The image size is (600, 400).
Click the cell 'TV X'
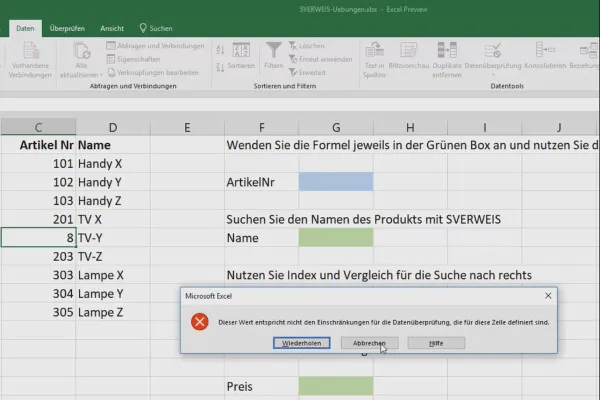point(113,219)
